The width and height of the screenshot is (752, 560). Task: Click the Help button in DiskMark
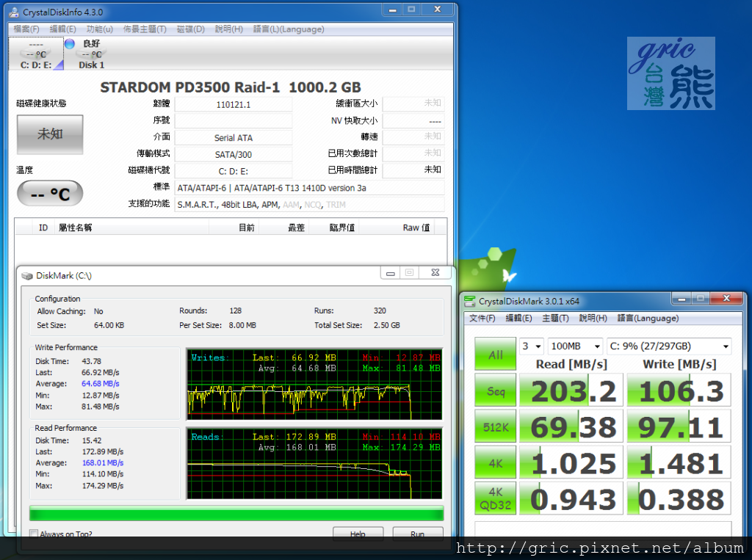pos(358,534)
